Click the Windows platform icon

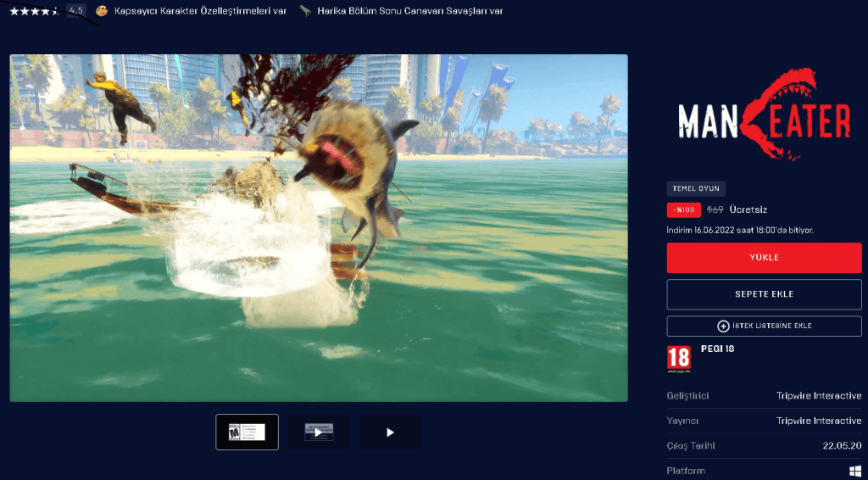(x=855, y=471)
